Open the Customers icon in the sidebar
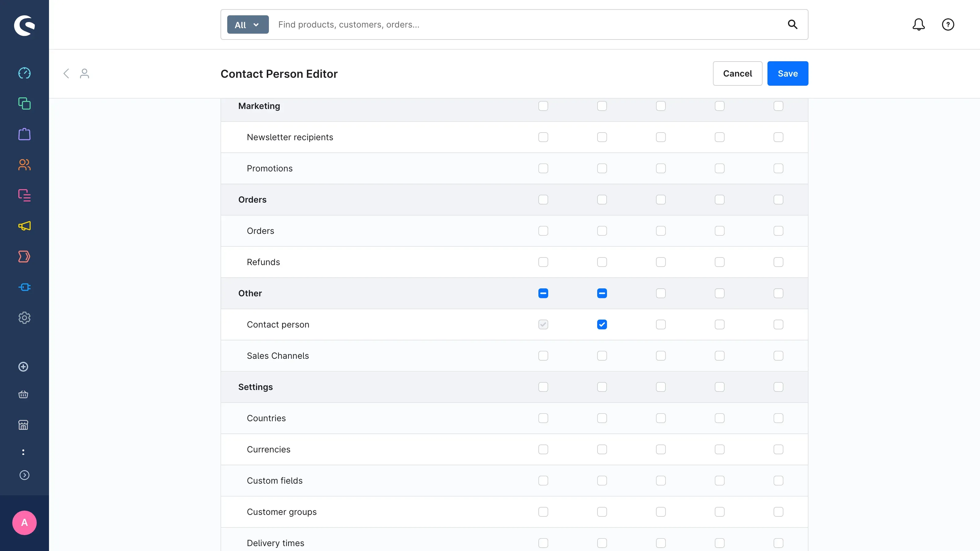Screen dimensions: 980x551 pos(24,165)
